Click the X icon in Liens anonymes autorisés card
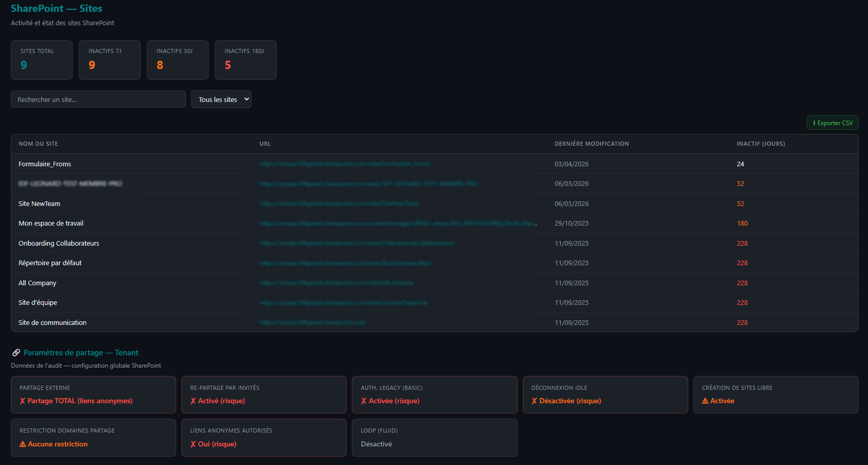 pyautogui.click(x=193, y=444)
